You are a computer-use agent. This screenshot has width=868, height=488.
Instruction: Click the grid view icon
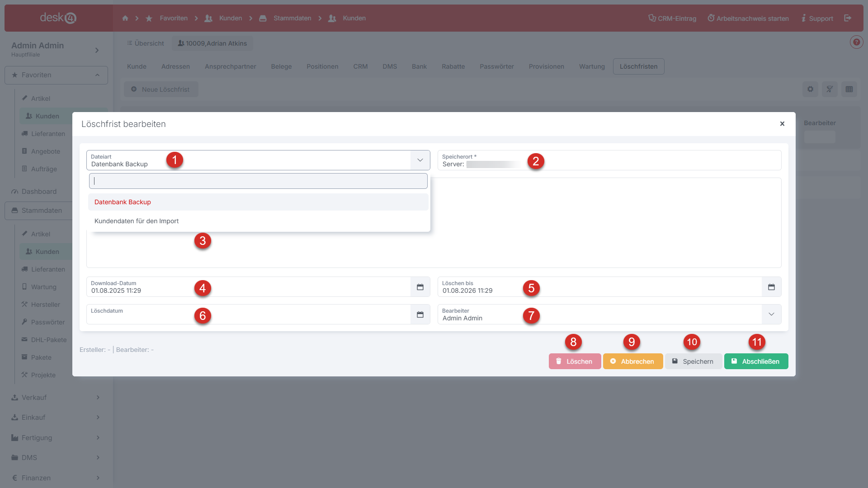(849, 89)
